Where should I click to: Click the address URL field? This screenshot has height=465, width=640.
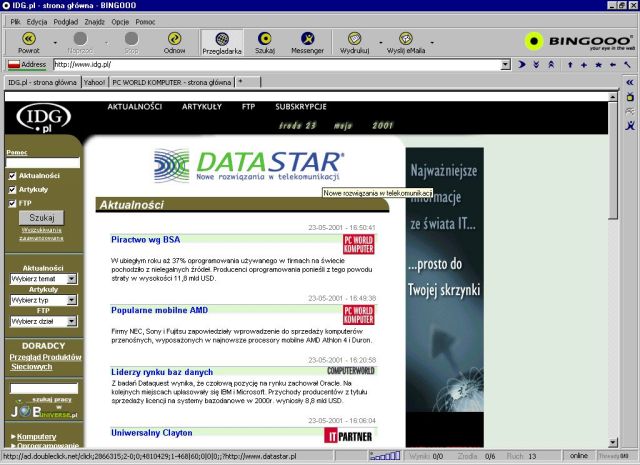coord(277,65)
